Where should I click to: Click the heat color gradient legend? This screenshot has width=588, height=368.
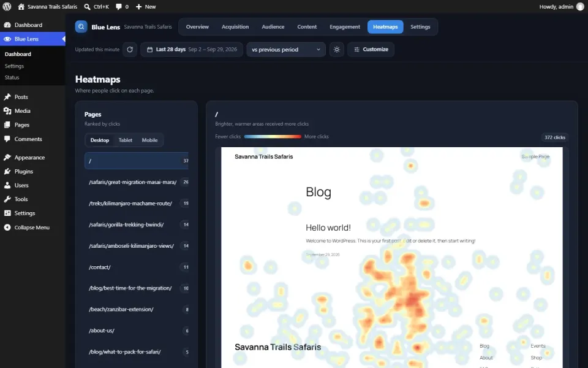tap(273, 137)
